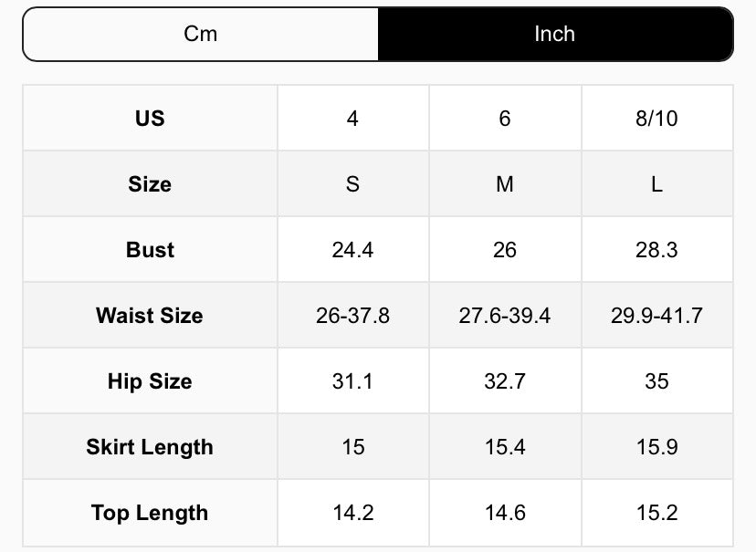Click the Skirt Length row label
This screenshot has width=756, height=552.
pos(150,447)
